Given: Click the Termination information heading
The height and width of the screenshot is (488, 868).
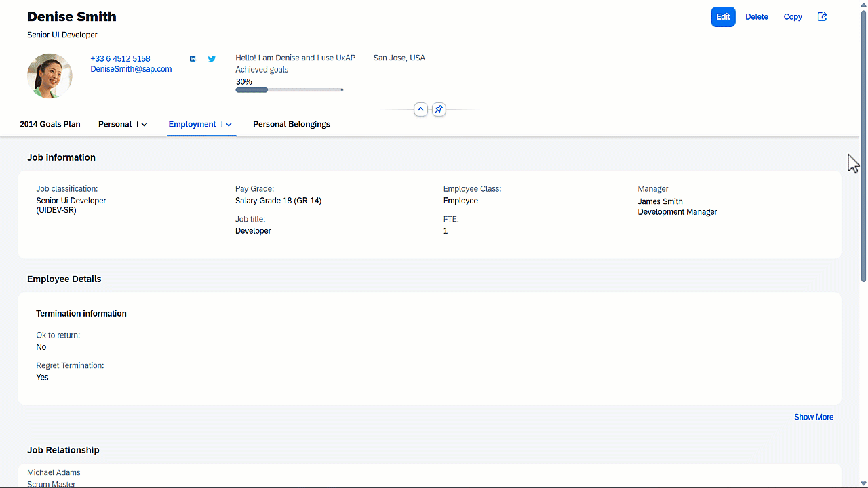Looking at the screenshot, I should point(81,313).
